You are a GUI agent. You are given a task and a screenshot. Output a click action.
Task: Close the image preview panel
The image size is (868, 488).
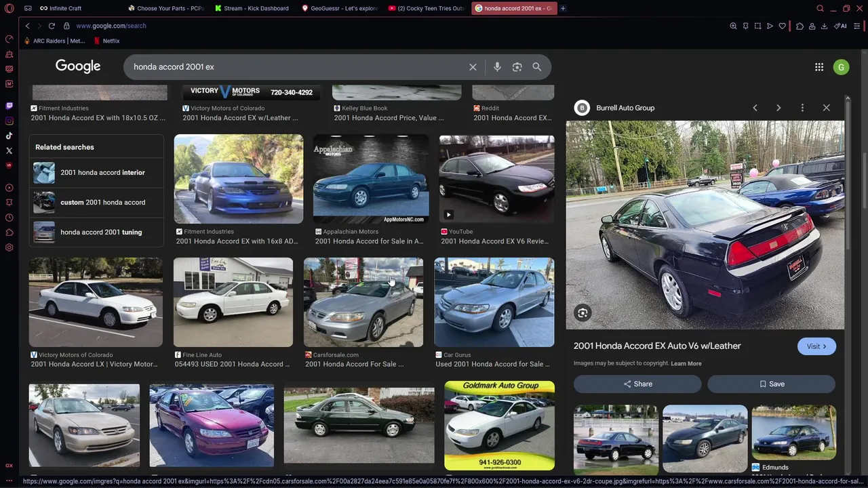click(x=826, y=108)
